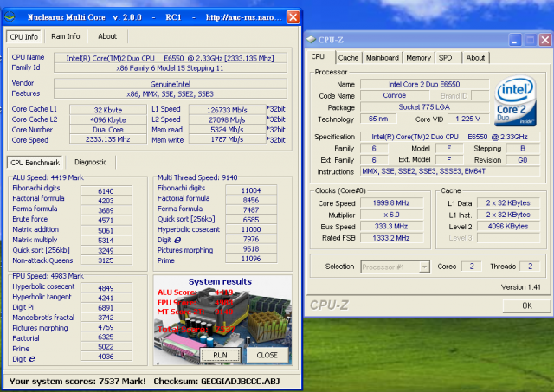554x392 pixels.
Task: Click the L2 Speed 27098 Mb/s value
Action: [227, 119]
